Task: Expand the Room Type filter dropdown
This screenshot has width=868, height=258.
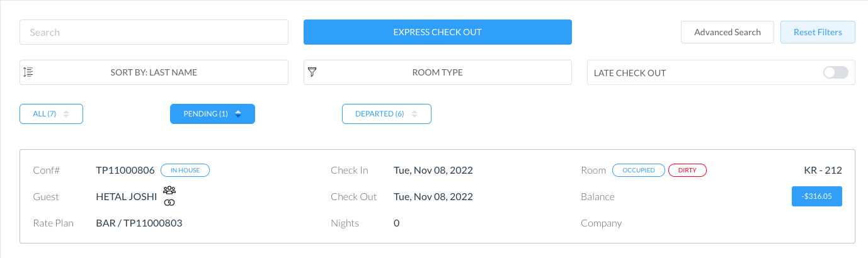Action: pos(437,72)
